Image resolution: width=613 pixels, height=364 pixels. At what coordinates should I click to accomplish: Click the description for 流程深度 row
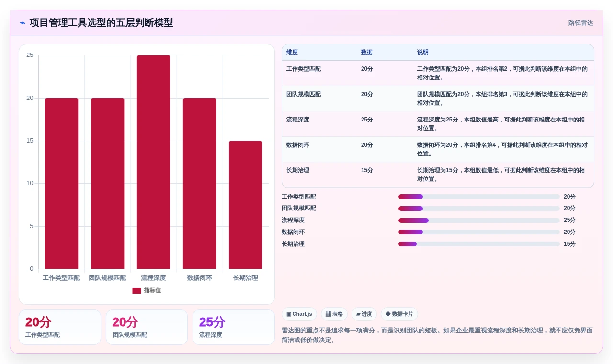tap(501, 124)
